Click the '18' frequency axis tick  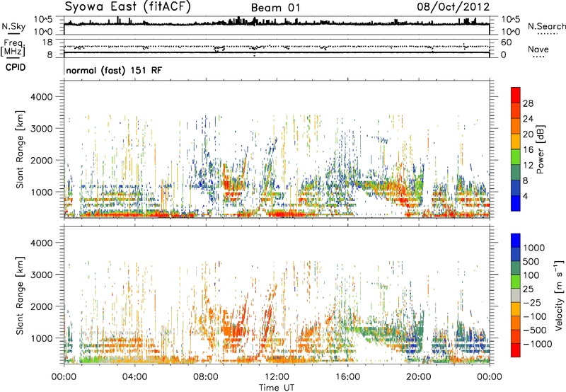47,42
